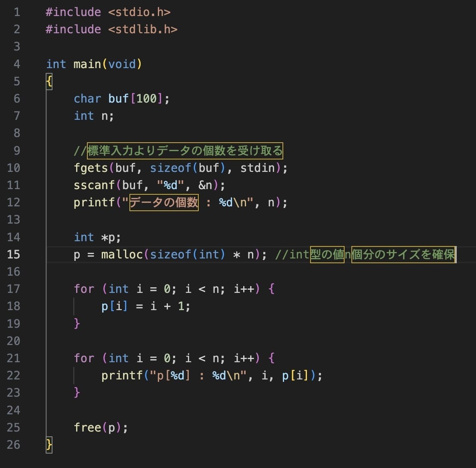Click the n個分のサイズを確保 annotation box
Image resolution: width=476 pixels, height=468 pixels.
[403, 254]
